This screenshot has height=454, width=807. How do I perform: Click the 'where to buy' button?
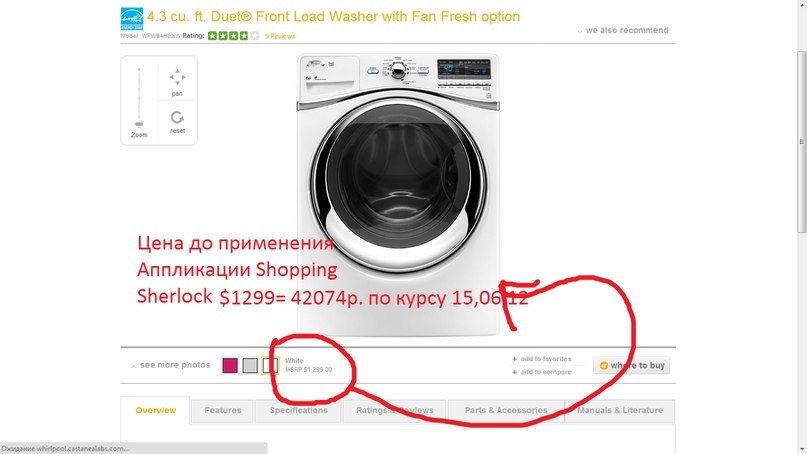tap(631, 365)
